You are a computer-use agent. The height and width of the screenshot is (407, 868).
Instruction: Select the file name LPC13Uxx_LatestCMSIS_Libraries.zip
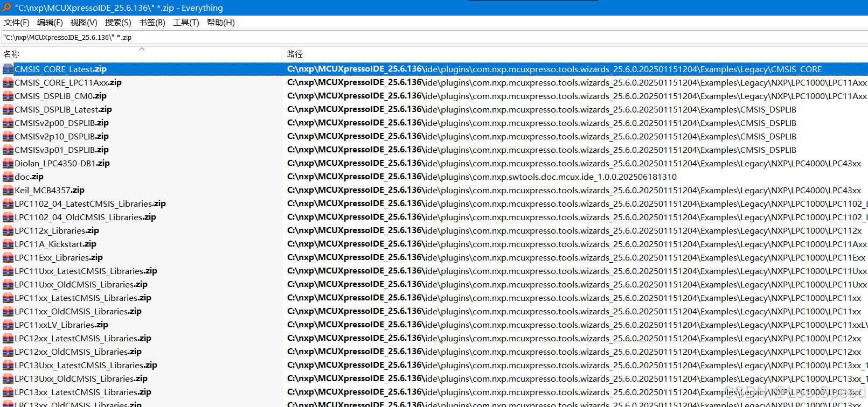[86, 366]
